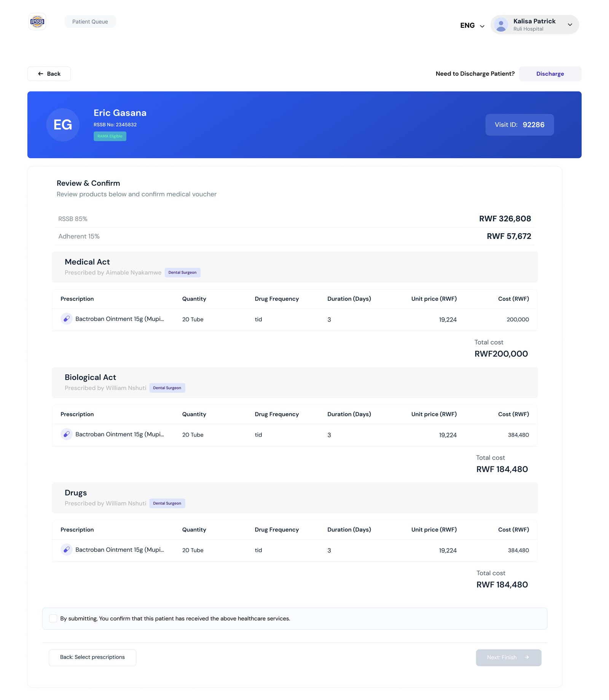Open the ENG language dropdown
Image resolution: width=609 pixels, height=700 pixels.
pos(472,25)
